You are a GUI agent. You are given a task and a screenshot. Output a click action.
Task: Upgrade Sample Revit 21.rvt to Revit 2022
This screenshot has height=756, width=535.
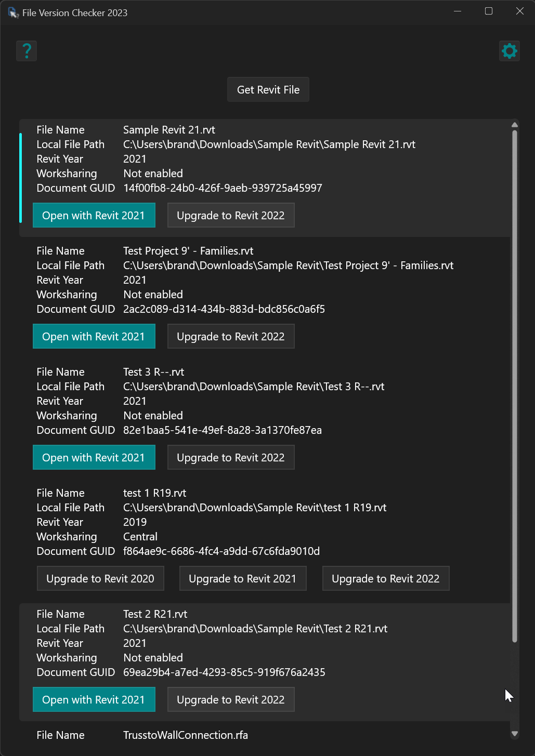[x=230, y=216]
